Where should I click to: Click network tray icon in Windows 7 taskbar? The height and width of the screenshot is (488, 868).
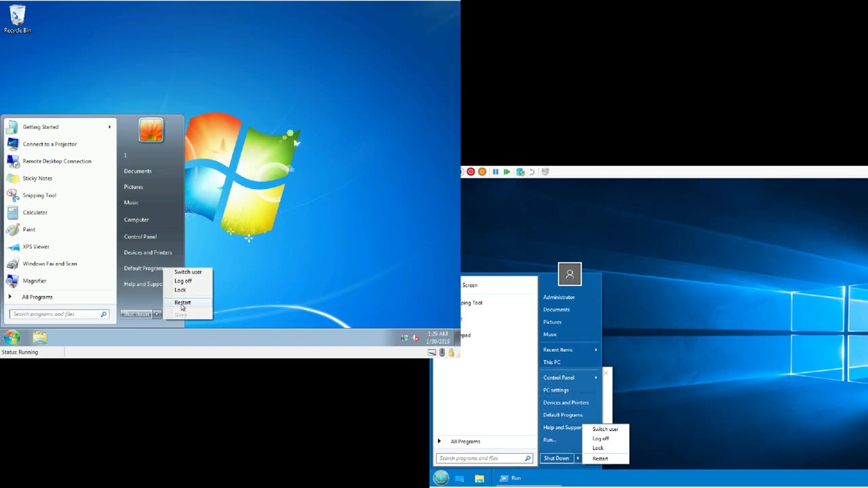pyautogui.click(x=405, y=338)
